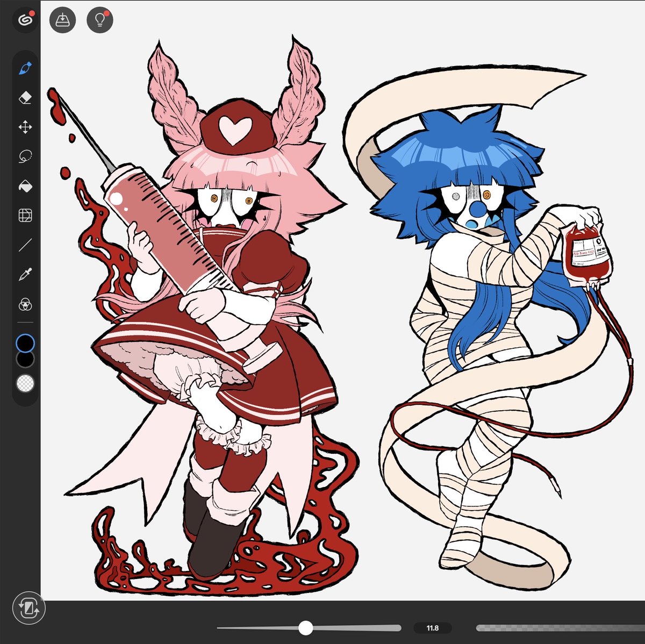The width and height of the screenshot is (645, 644).
Task: Pick the black sub color swatch
Action: (25, 360)
